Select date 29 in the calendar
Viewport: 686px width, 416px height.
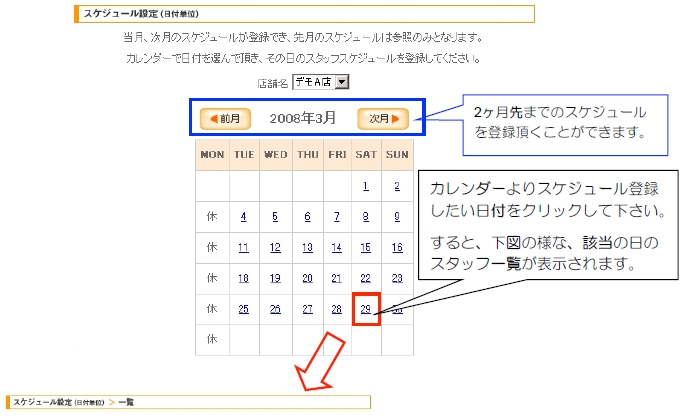pos(366,309)
